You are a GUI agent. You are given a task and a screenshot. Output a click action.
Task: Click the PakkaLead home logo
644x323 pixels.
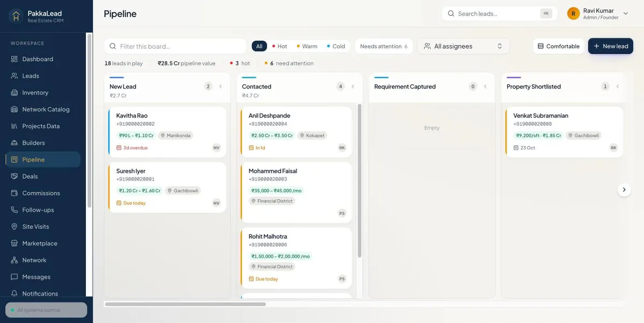[x=16, y=16]
